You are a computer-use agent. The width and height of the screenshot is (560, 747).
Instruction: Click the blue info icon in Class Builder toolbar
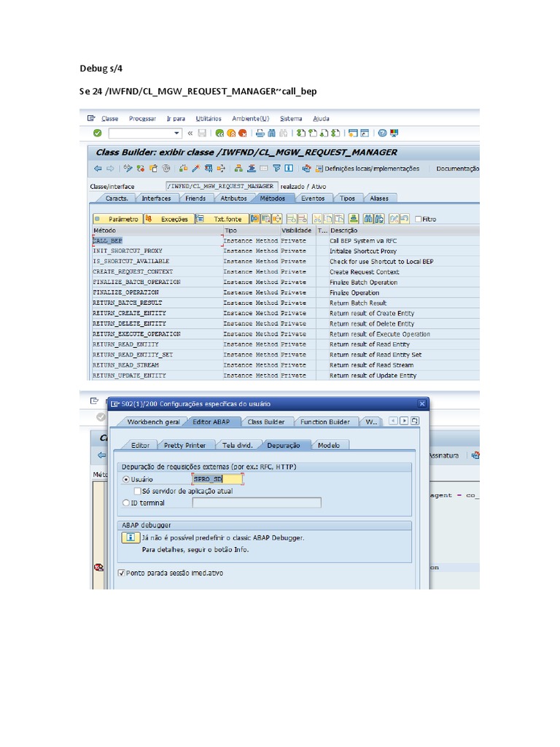(289, 169)
